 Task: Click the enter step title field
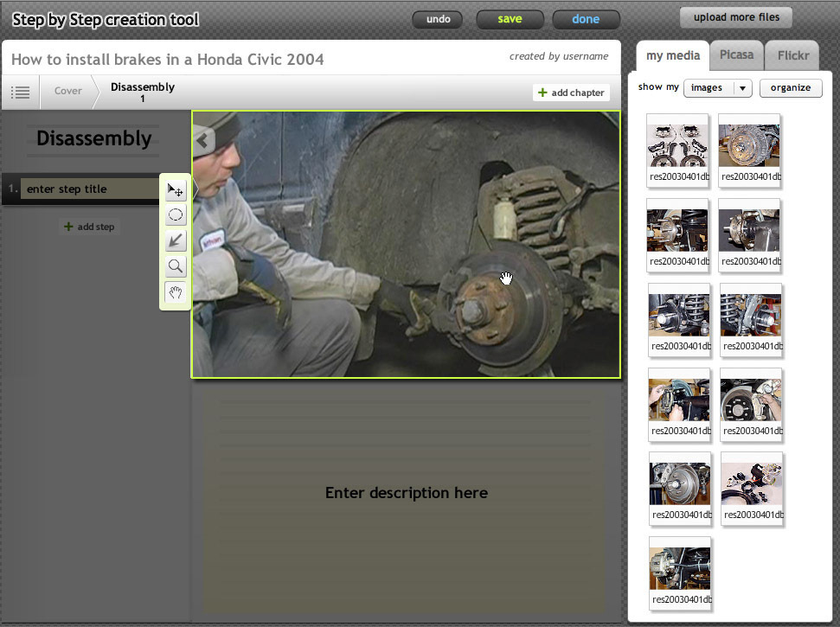90,189
